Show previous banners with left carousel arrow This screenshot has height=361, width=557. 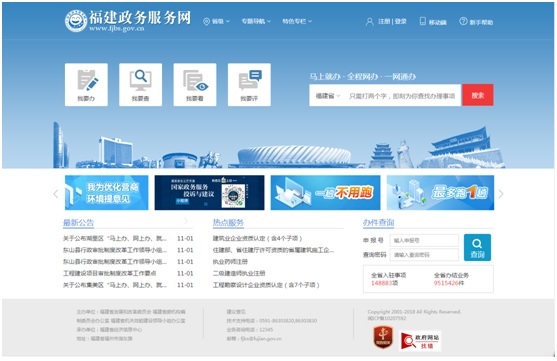[x=56, y=194]
